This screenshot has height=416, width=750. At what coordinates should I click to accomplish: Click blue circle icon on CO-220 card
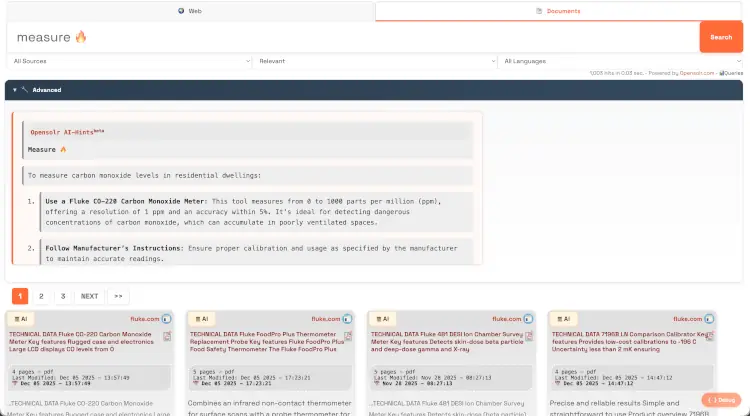[166, 319]
